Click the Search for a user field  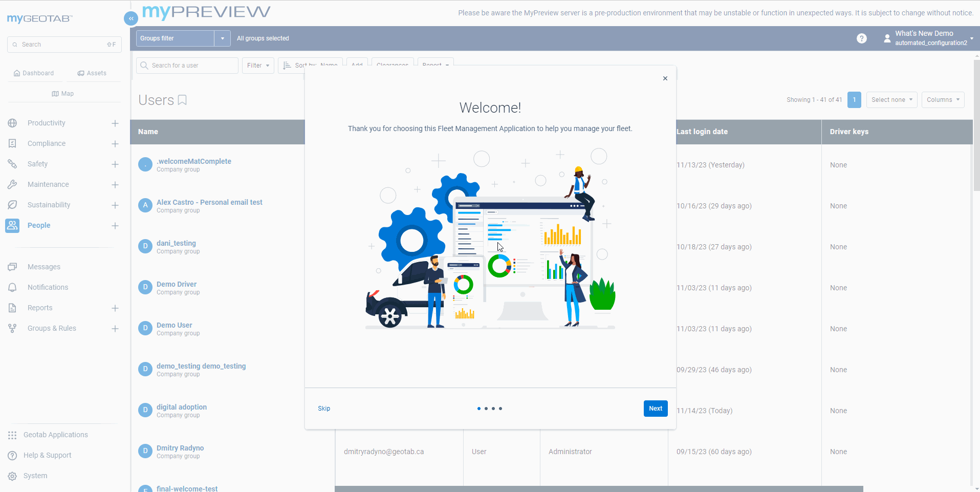(187, 65)
